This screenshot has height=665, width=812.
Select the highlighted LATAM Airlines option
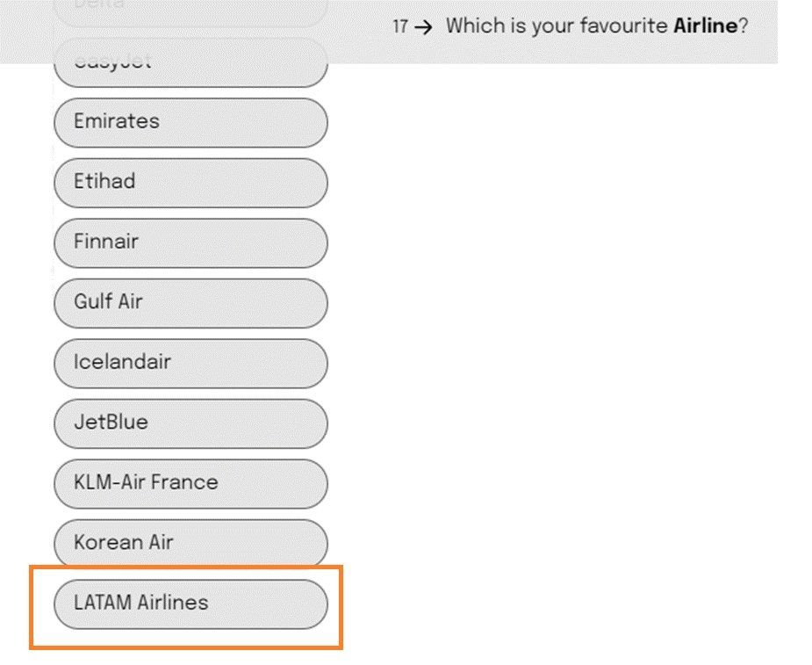(190, 604)
